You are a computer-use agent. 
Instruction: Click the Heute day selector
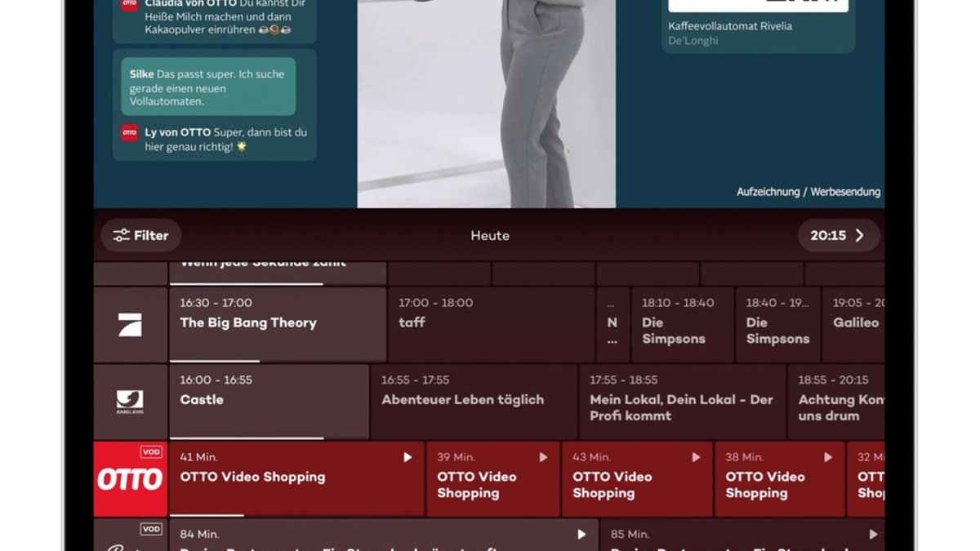click(489, 235)
